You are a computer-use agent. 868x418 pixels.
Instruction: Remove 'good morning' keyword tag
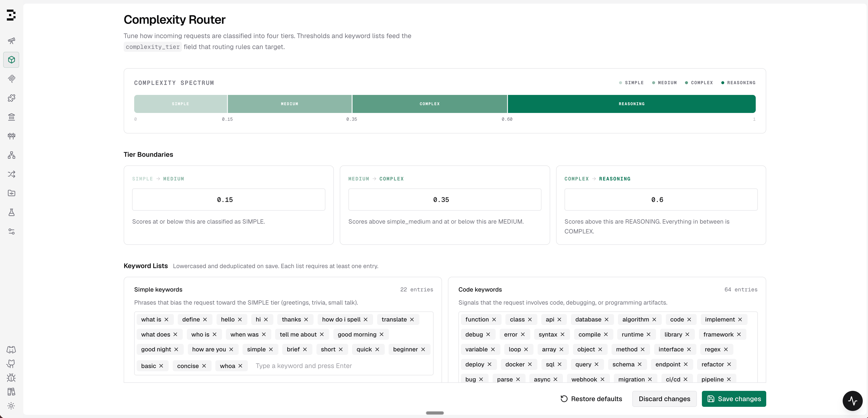click(x=382, y=334)
